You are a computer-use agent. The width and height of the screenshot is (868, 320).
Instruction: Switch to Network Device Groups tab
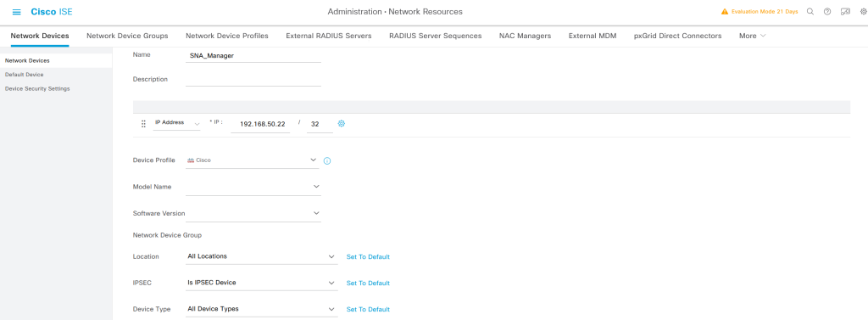[127, 36]
